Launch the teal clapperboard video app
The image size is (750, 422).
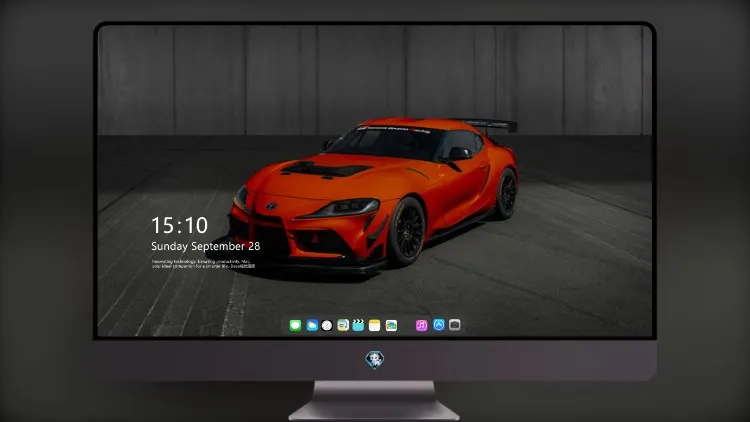358,325
